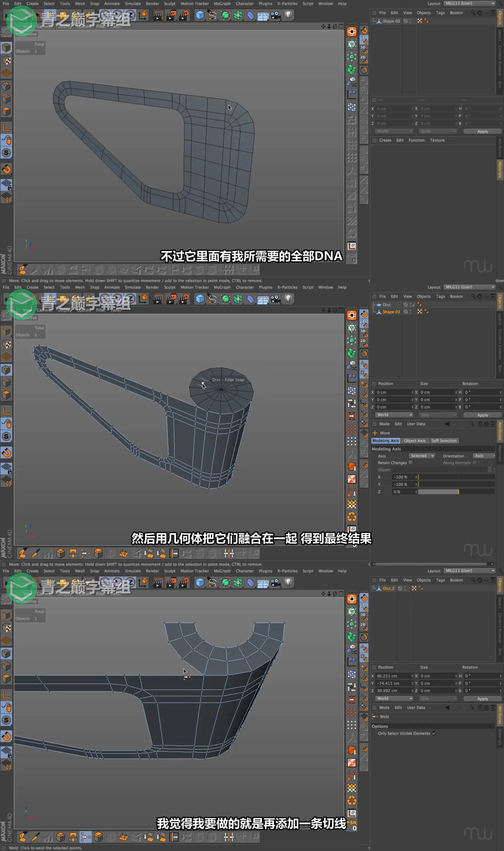Viewport: 504px width, 851px height.
Task: Click Edit Render Settings icon in middle frame
Action: [183, 299]
